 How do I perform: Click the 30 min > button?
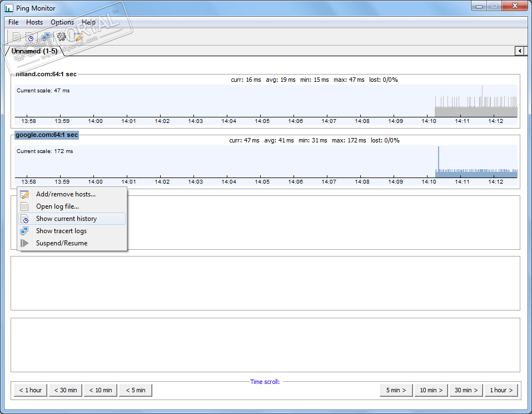pos(466,390)
